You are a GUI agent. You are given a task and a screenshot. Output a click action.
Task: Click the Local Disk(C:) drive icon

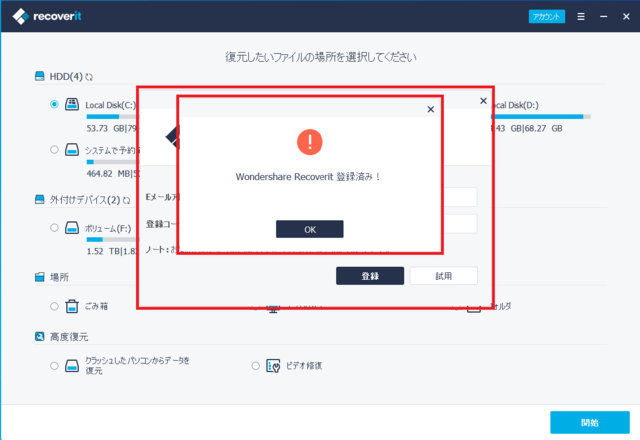tap(72, 104)
